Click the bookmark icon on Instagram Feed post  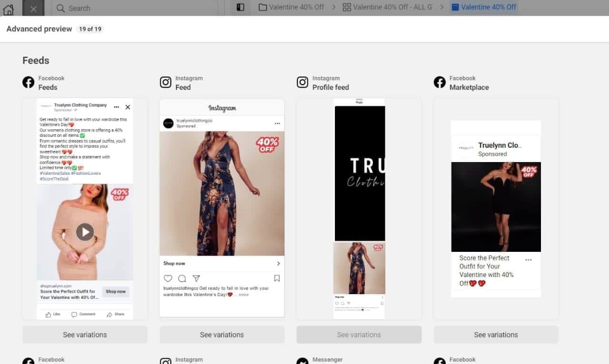(x=277, y=278)
